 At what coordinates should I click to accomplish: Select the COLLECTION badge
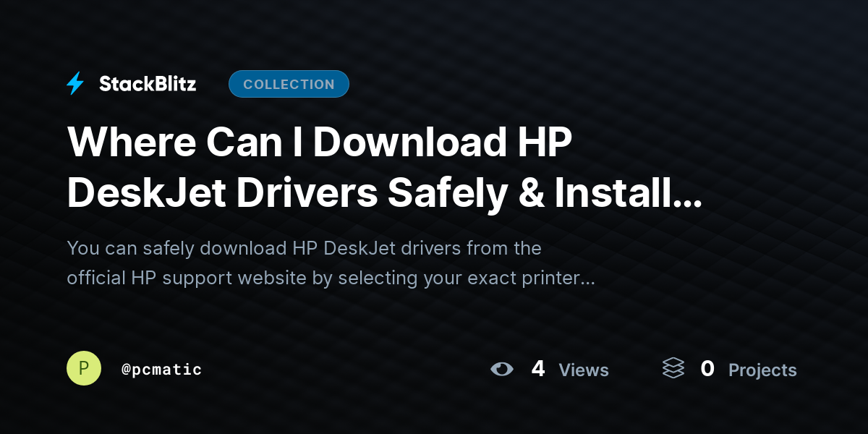point(289,84)
